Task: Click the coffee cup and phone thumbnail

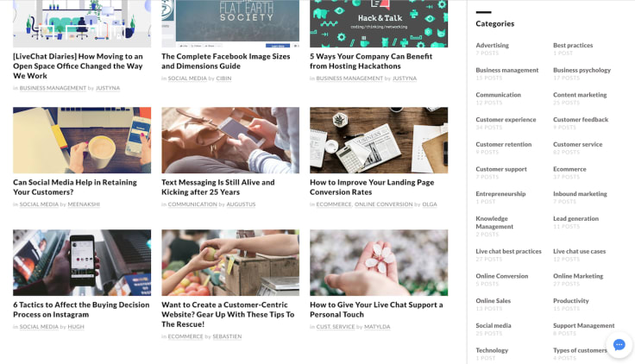Action: click(82, 140)
